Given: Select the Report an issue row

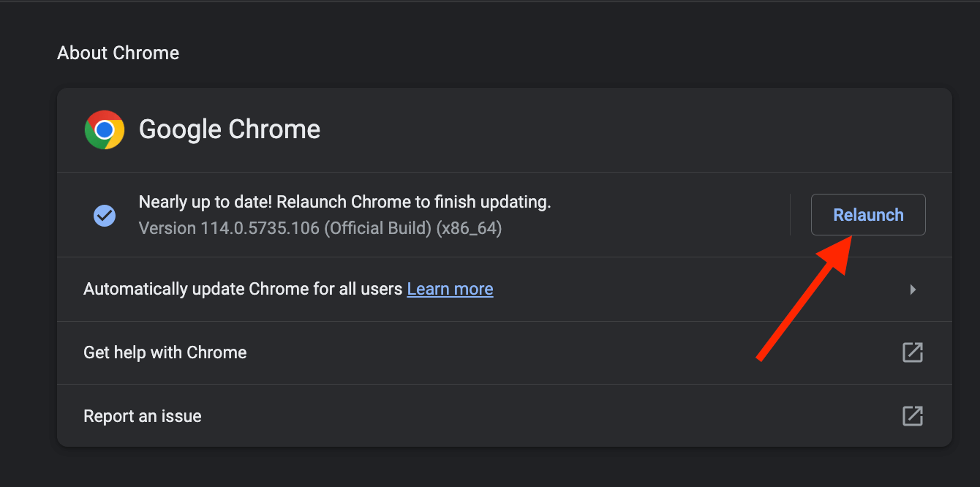Looking at the screenshot, I should click(505, 416).
